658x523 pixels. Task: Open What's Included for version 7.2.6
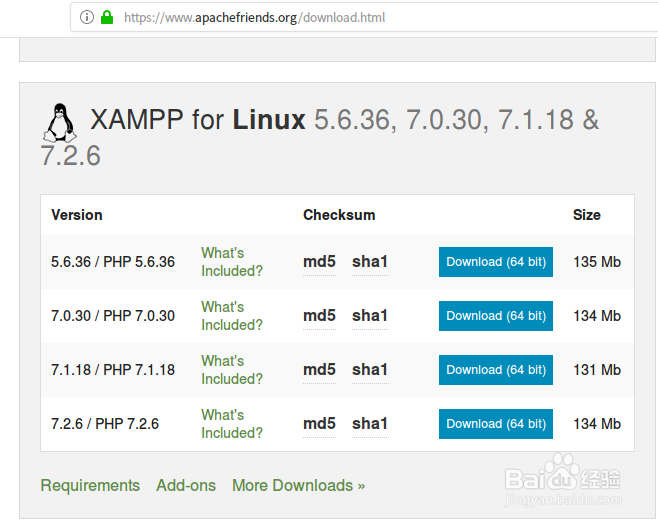pos(232,424)
